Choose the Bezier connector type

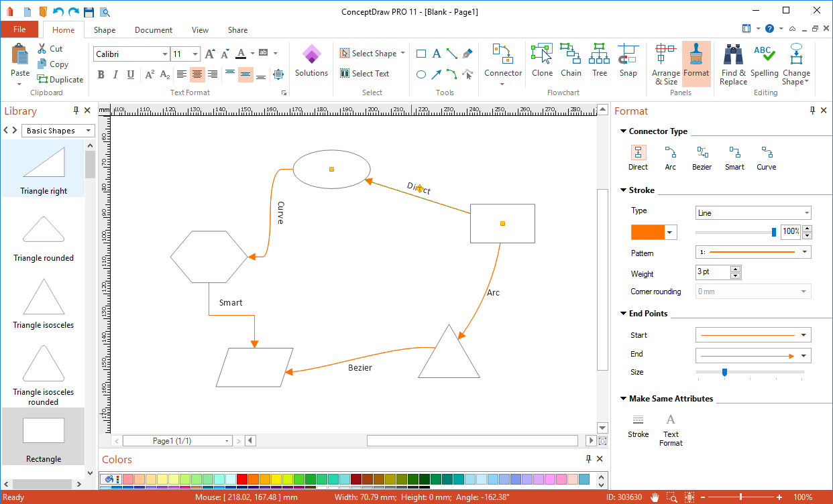pos(702,158)
